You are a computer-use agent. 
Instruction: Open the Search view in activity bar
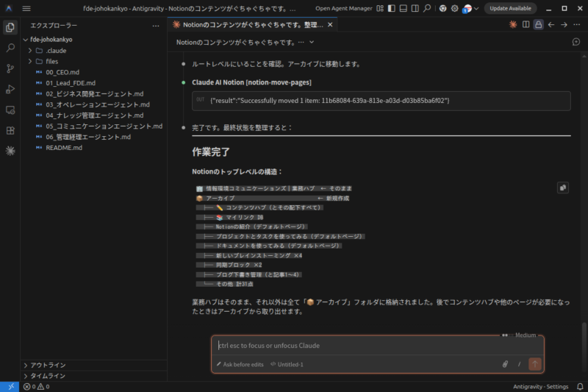(10, 48)
